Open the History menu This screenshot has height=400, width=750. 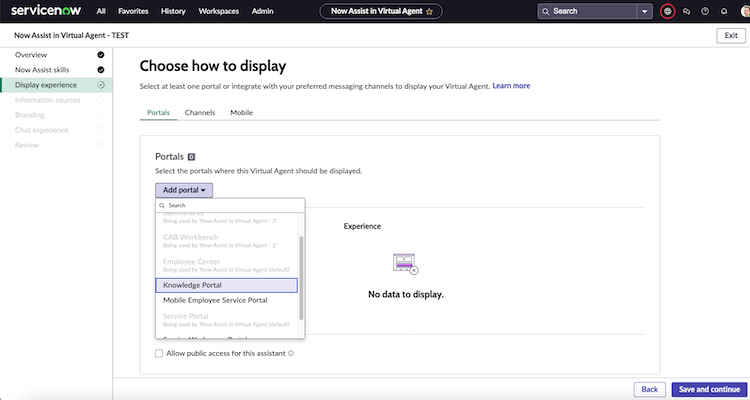point(173,11)
